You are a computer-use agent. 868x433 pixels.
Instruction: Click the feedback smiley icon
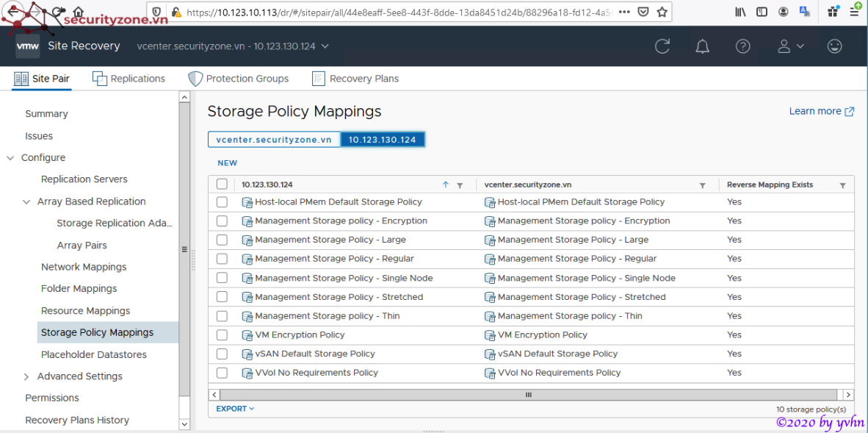tap(834, 46)
